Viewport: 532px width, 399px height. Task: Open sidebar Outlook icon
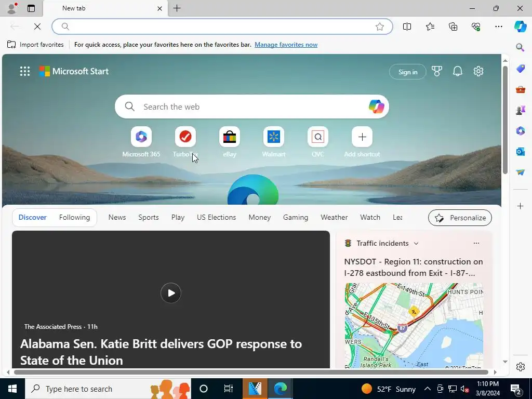pyautogui.click(x=521, y=151)
